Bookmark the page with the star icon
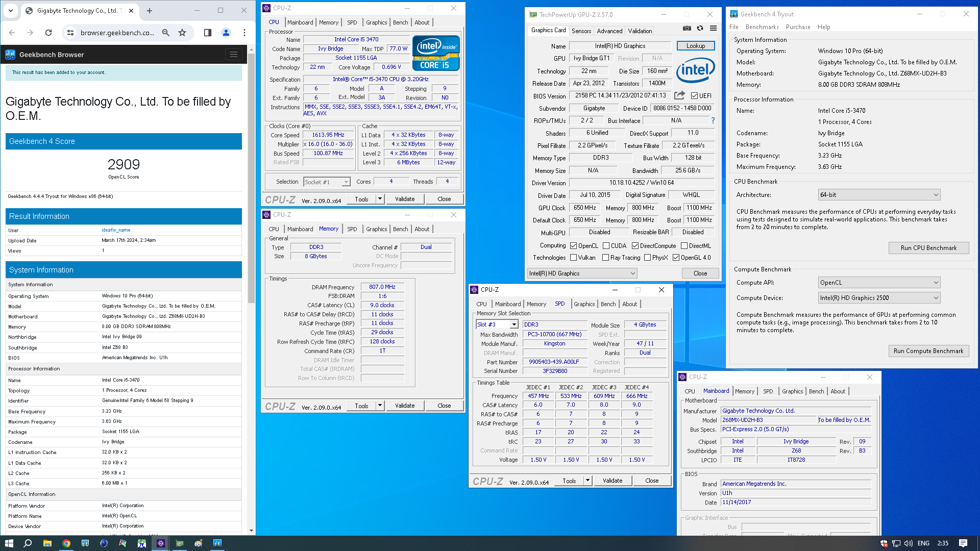 [182, 33]
